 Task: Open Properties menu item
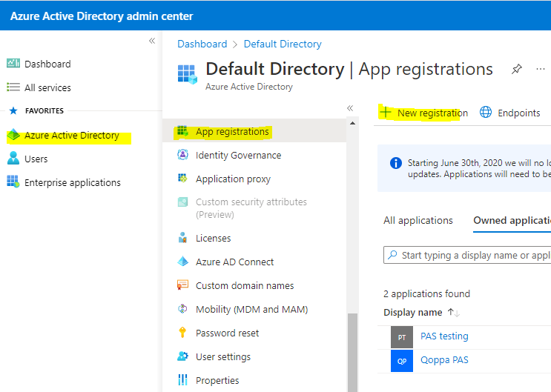[254, 380]
